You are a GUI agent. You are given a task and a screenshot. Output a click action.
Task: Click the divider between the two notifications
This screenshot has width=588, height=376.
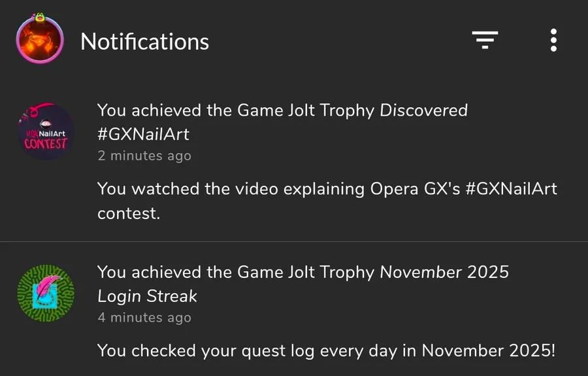294,242
